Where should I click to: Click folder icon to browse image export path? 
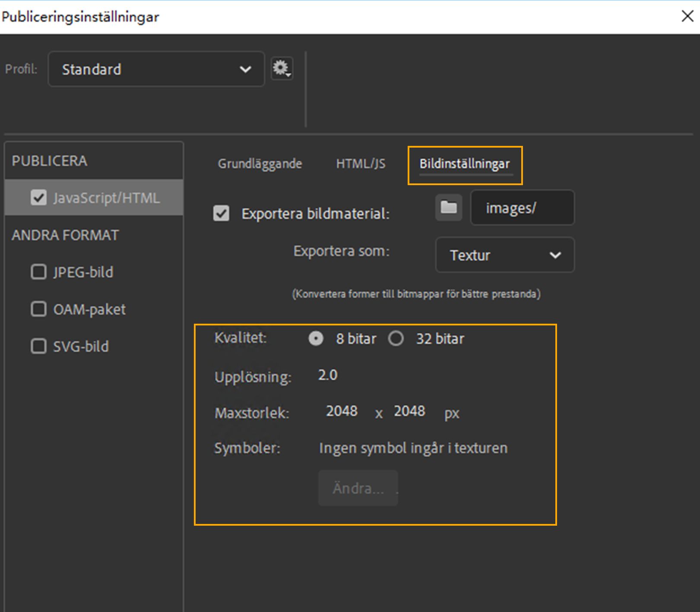click(x=448, y=208)
